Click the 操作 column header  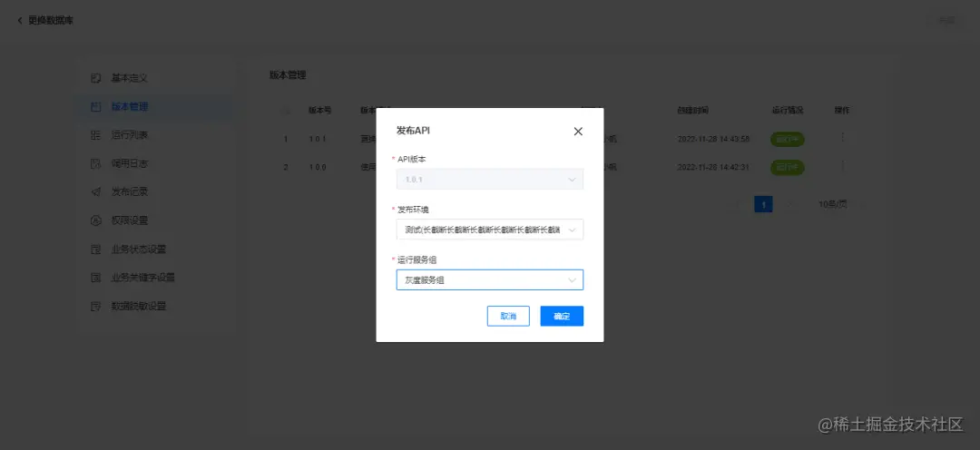tap(842, 110)
